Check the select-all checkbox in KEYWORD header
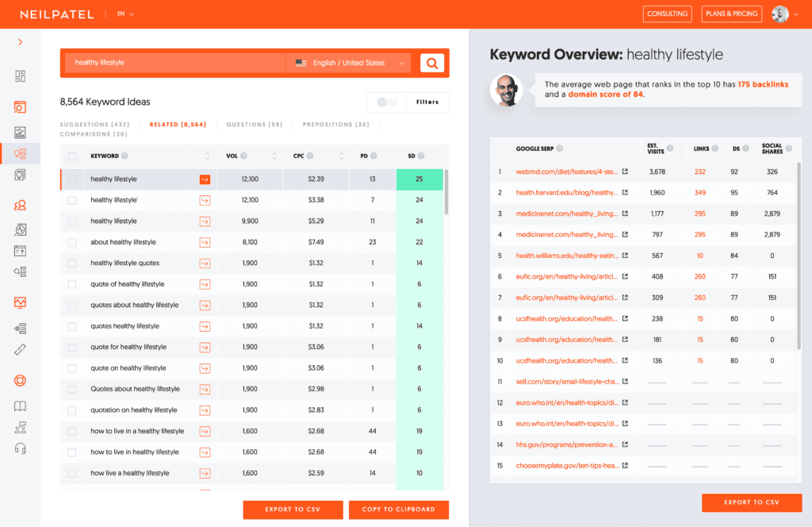 72,156
